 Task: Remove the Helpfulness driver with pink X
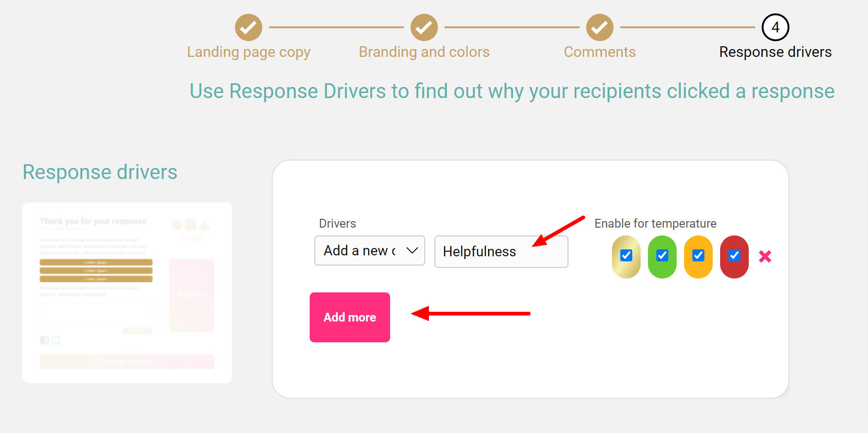[x=765, y=256]
